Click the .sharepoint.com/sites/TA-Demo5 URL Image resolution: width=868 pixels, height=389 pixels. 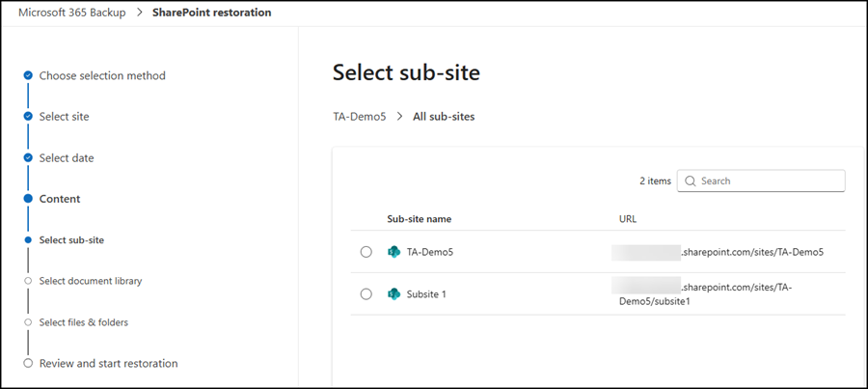(751, 252)
